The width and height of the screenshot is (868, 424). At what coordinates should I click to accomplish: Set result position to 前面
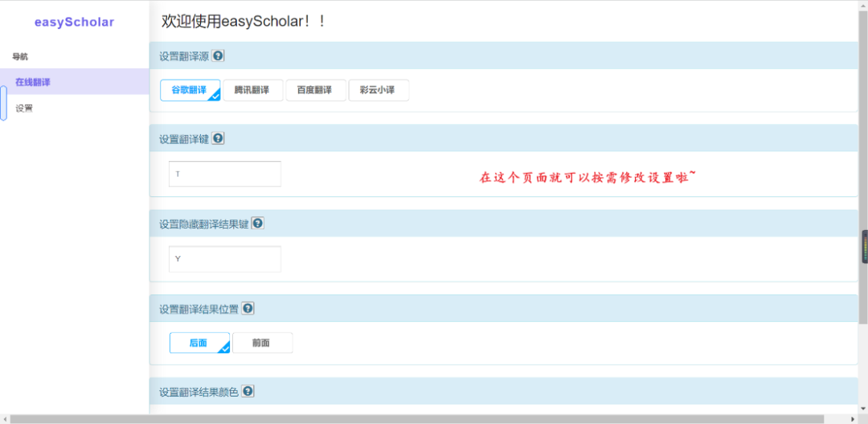click(x=262, y=343)
